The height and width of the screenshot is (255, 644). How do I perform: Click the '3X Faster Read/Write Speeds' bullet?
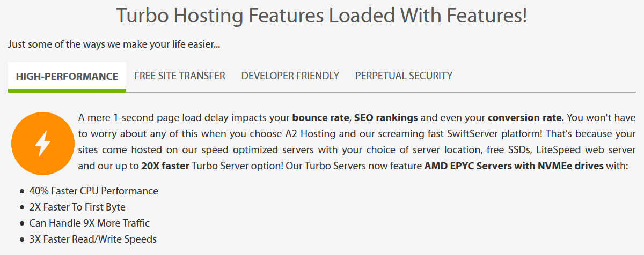(x=93, y=239)
